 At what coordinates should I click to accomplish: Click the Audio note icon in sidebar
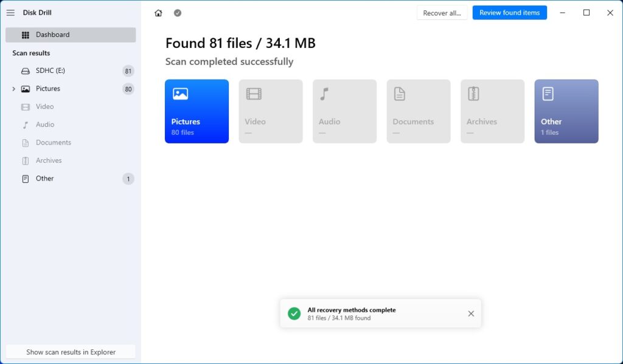coord(25,124)
